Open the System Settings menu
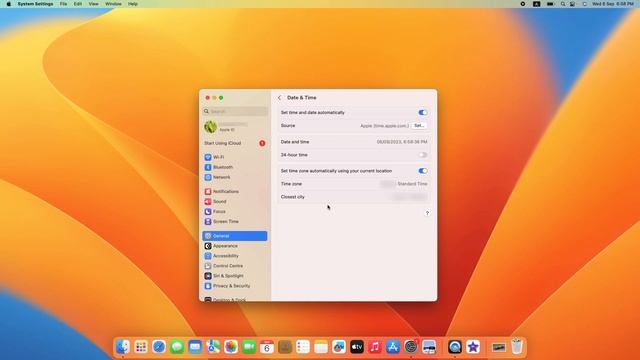Image resolution: width=640 pixels, height=360 pixels. pos(36,4)
